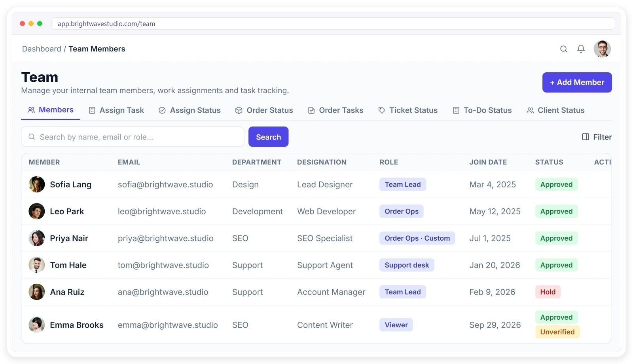The width and height of the screenshot is (633, 364).
Task: Click Leo Park's avatar
Action: click(37, 211)
